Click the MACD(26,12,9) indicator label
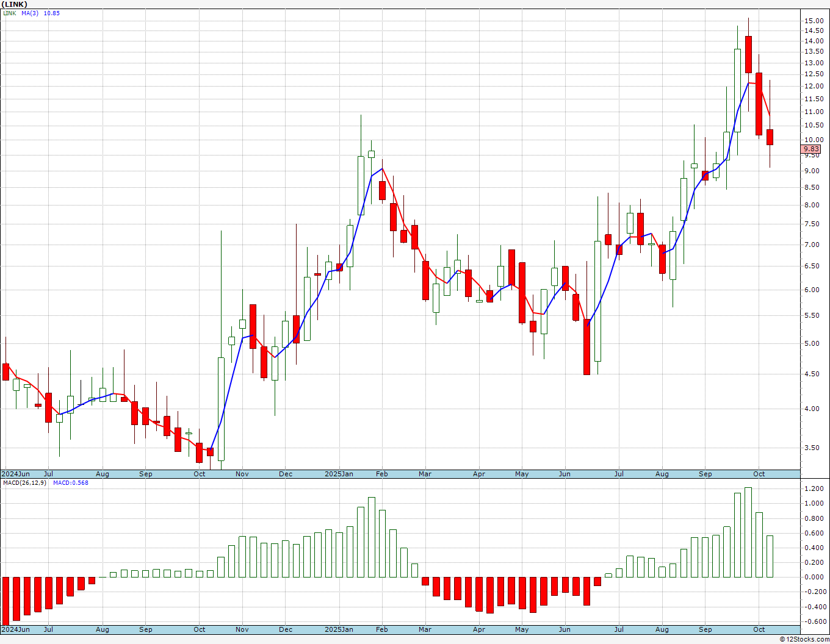This screenshot has width=830, height=644. (26, 483)
